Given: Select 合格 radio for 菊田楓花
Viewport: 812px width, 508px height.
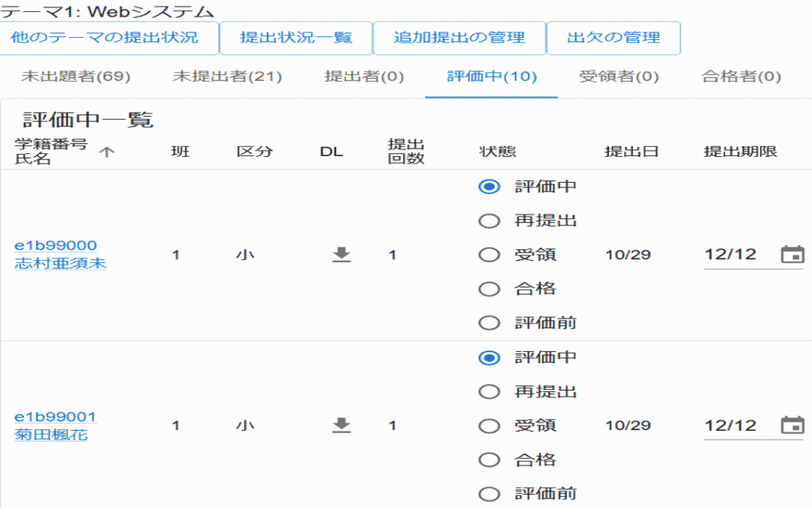Looking at the screenshot, I should pyautogui.click(x=489, y=460).
